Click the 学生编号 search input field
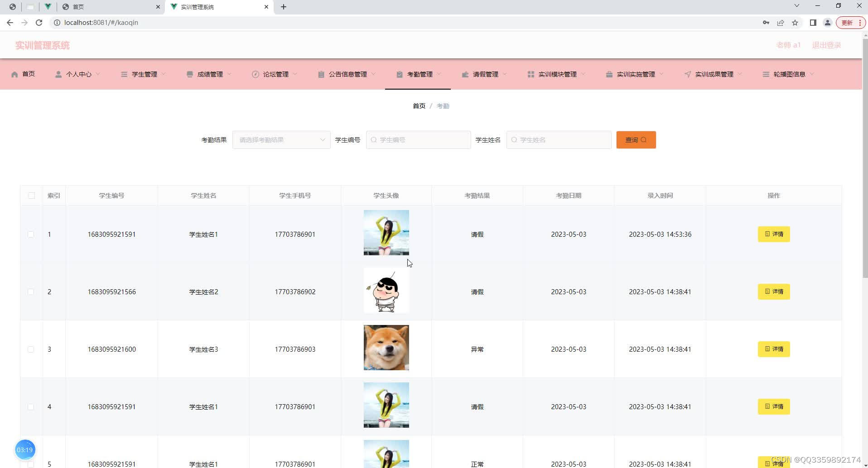Viewport: 868px width, 468px height. coord(418,140)
